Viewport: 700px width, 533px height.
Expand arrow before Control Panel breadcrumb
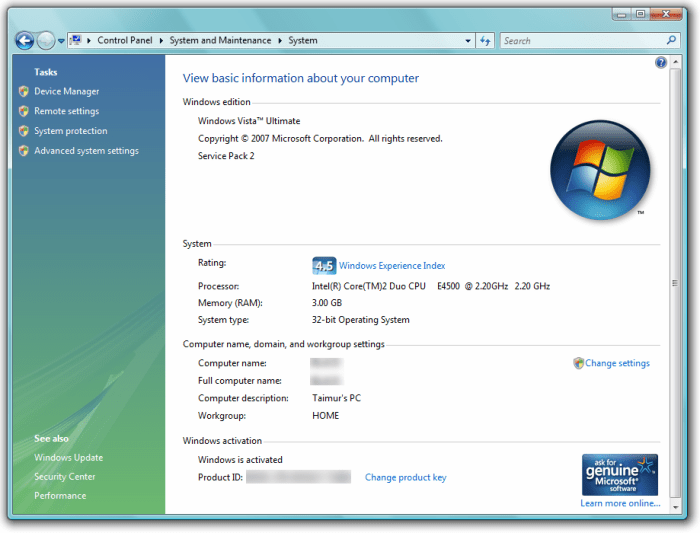89,41
